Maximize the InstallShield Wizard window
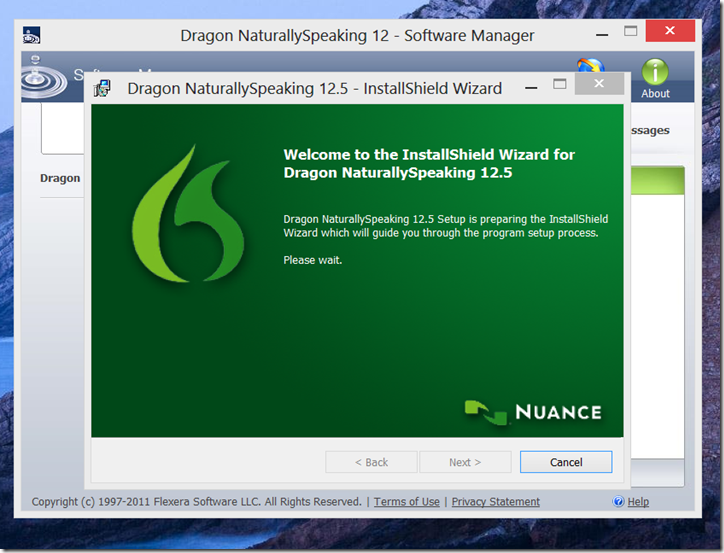The height and width of the screenshot is (553, 724). (x=560, y=84)
